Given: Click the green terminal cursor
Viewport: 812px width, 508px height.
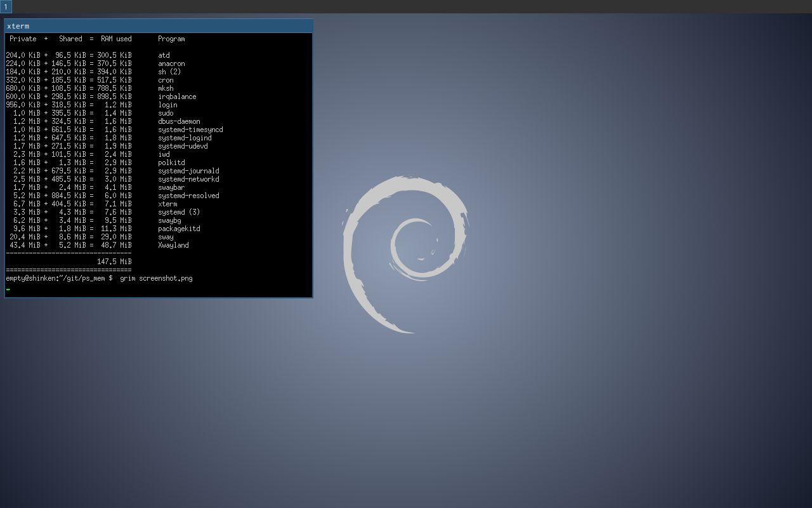Looking at the screenshot, I should (x=8, y=289).
